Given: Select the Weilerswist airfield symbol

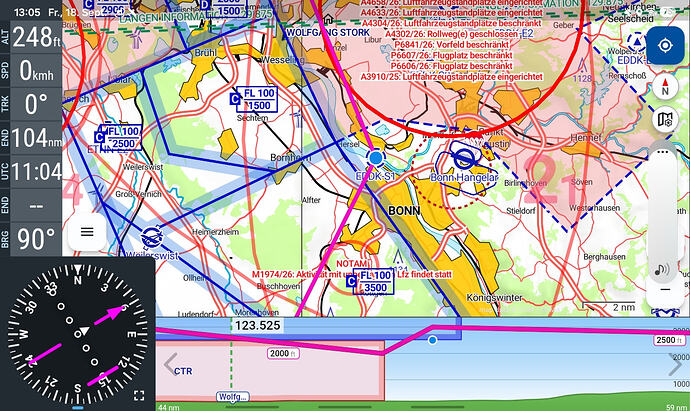Looking at the screenshot, I should pyautogui.click(x=152, y=238).
